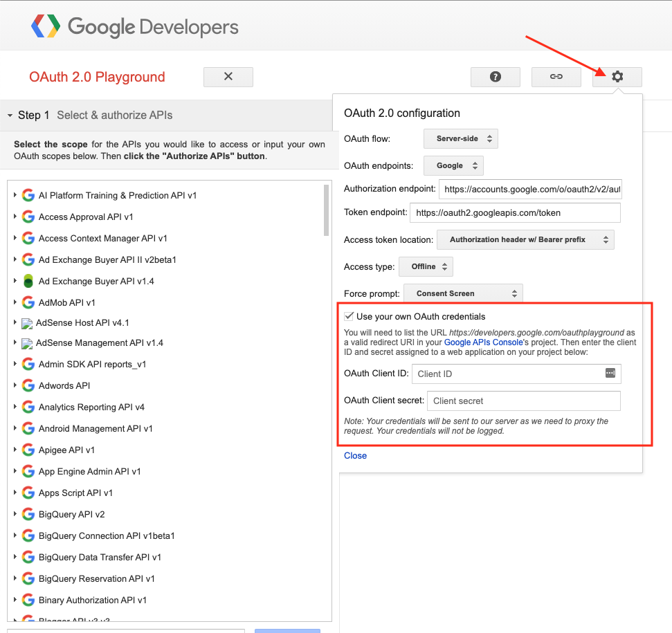Click Google icon for Adwords API
Viewport: 672px width, 633px height.
(28, 385)
